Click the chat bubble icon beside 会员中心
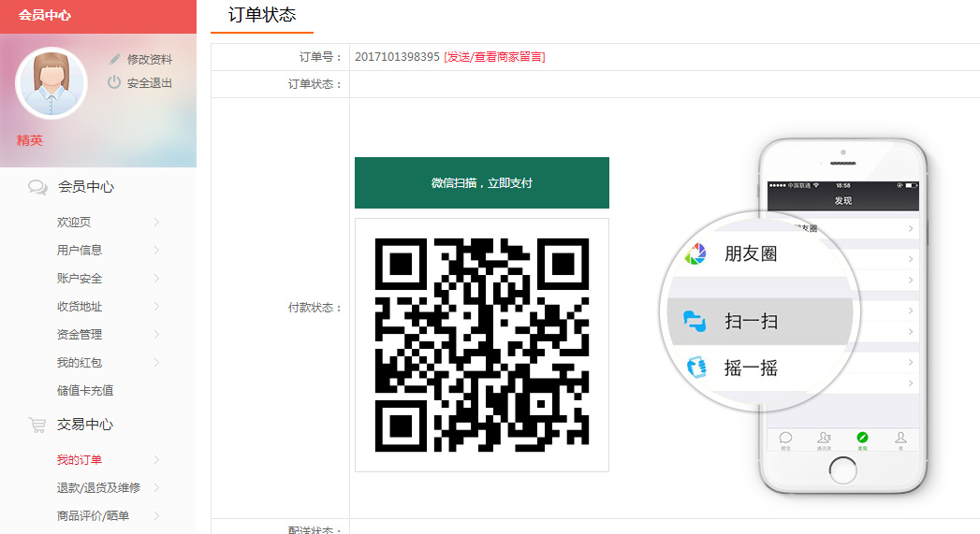Image resolution: width=980 pixels, height=534 pixels. tap(37, 187)
